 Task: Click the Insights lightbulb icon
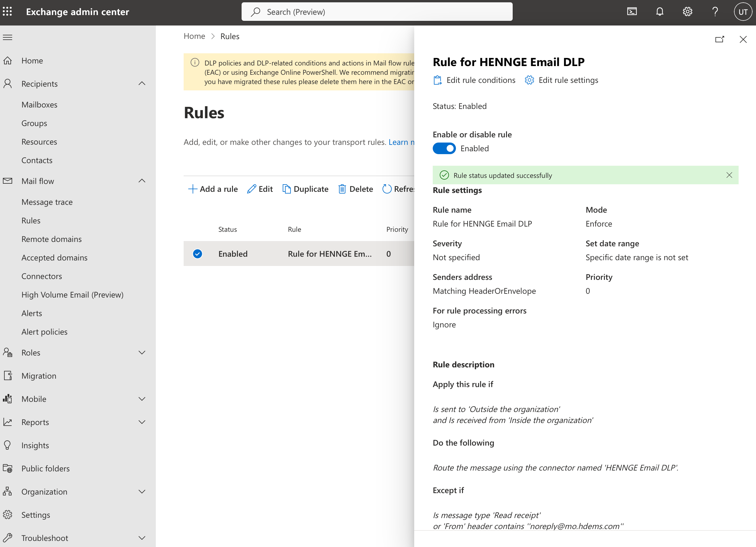click(x=7, y=445)
